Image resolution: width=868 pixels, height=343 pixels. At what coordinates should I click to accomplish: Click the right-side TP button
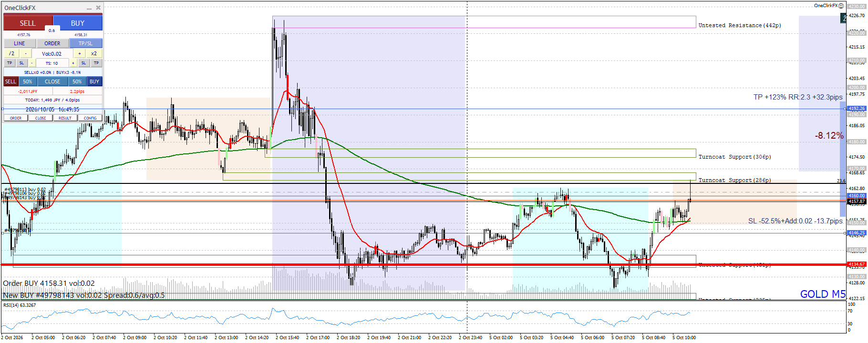tap(96, 63)
